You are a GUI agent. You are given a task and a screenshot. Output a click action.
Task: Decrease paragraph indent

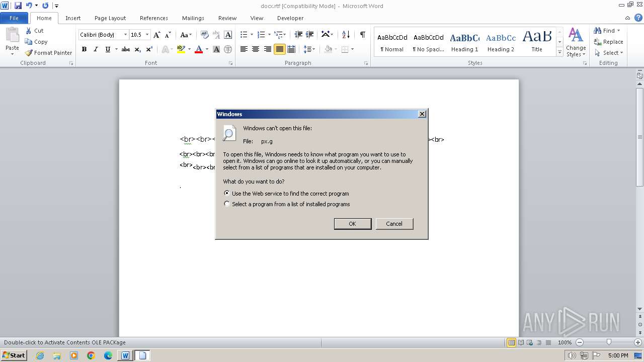[298, 35]
